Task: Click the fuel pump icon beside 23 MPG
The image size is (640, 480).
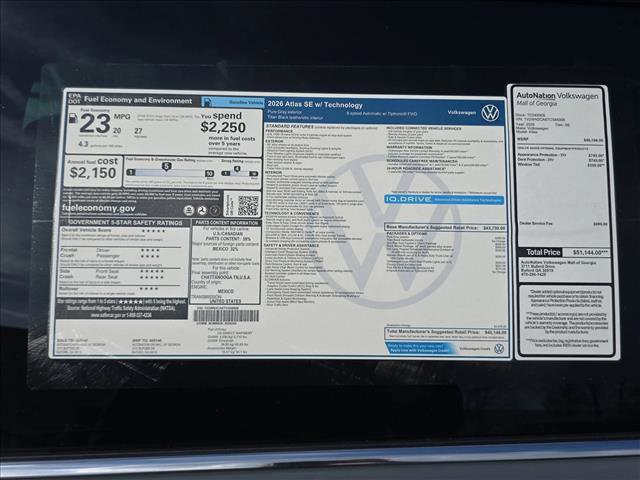Action: [73, 118]
